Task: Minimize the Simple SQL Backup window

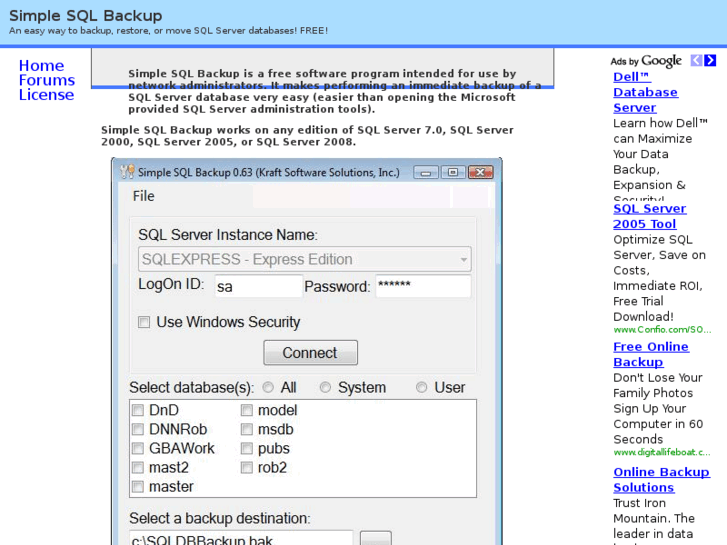Action: point(426,173)
